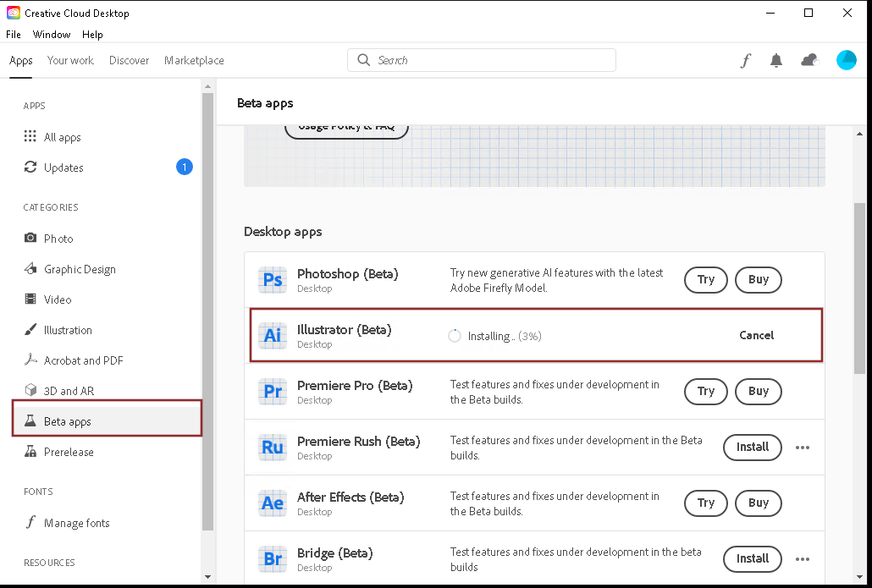
Task: Try Photoshop Beta
Action: (x=705, y=279)
